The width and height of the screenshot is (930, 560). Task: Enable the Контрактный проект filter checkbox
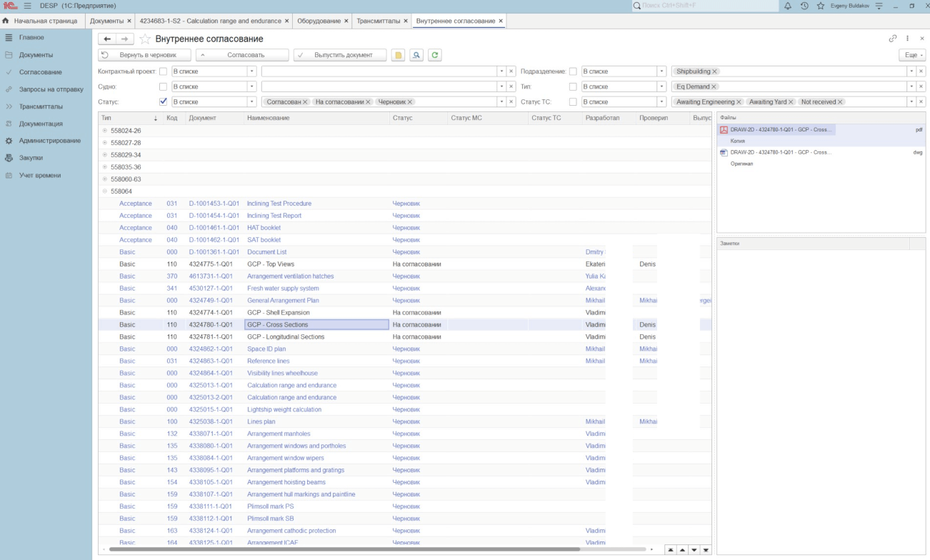163,71
